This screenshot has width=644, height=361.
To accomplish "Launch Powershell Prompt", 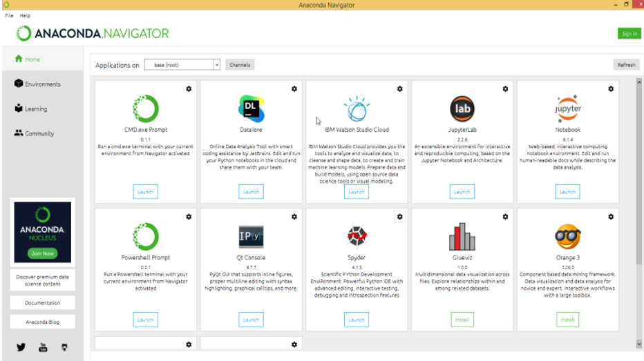I will point(145,320).
